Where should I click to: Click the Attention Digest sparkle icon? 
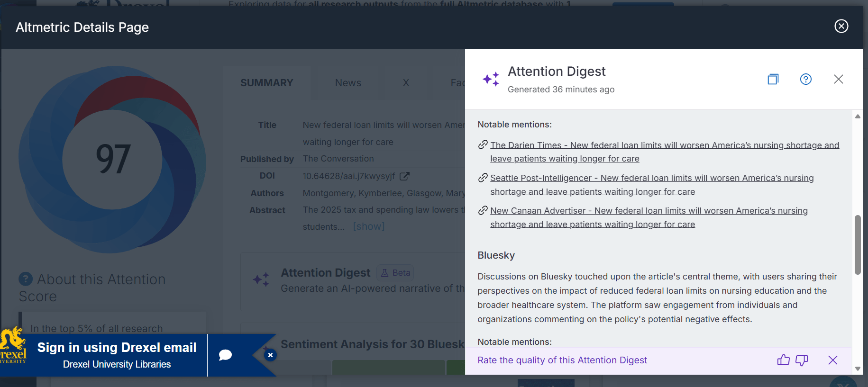(x=261, y=279)
